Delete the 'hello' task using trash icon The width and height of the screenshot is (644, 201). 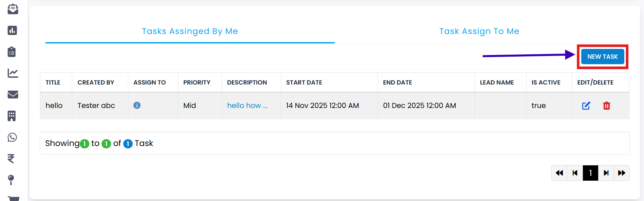point(606,106)
